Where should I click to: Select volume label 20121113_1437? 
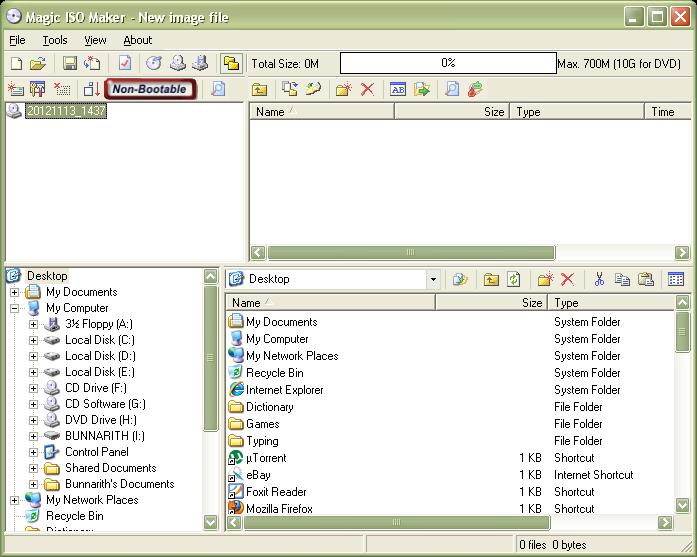tap(66, 111)
